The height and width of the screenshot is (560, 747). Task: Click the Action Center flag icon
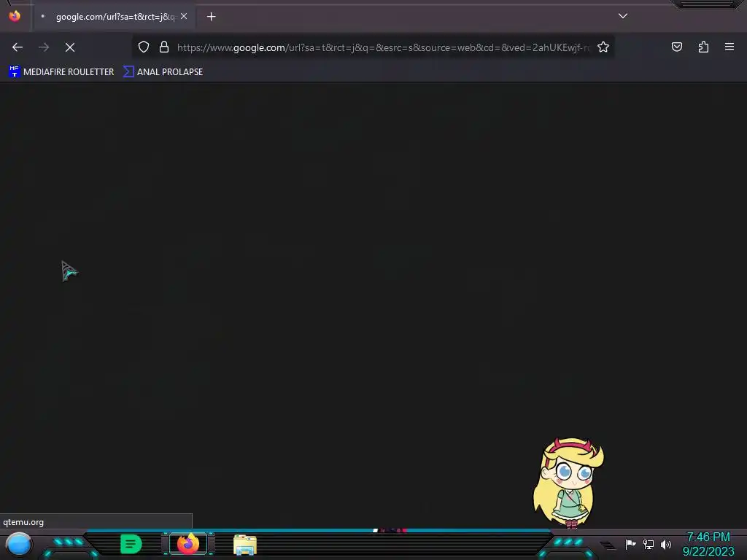point(631,544)
